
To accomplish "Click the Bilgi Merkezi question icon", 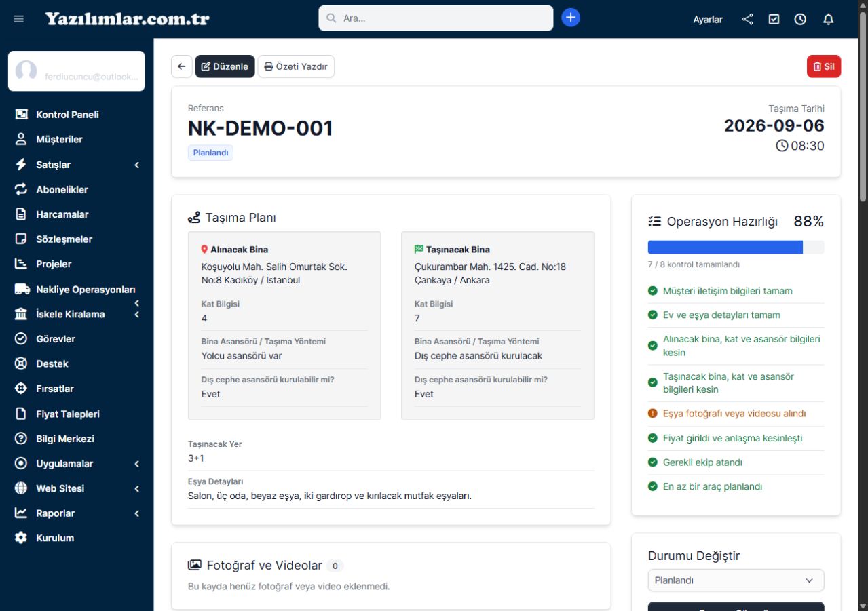I will 21,439.
